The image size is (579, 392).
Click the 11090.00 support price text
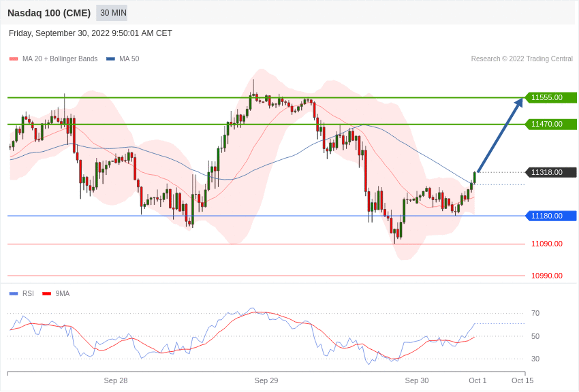[547, 244]
